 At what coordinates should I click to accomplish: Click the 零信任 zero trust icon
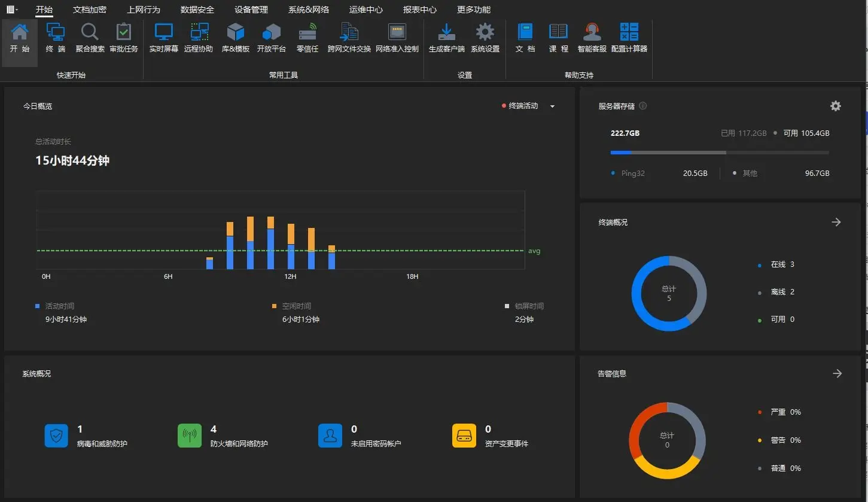point(307,38)
